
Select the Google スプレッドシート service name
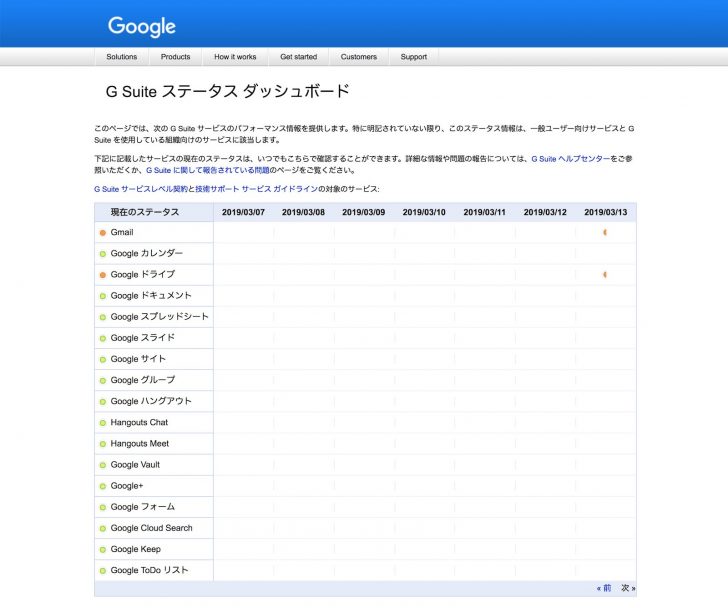coord(159,317)
